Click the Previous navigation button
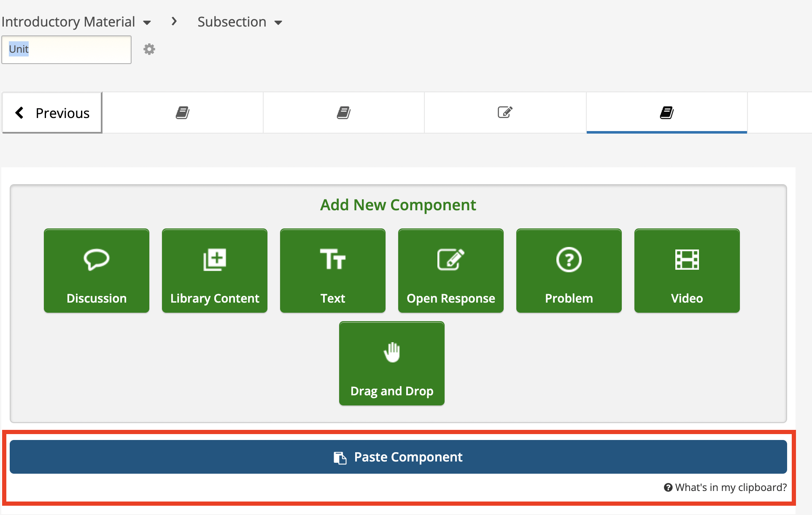The image size is (812, 515). (x=51, y=113)
